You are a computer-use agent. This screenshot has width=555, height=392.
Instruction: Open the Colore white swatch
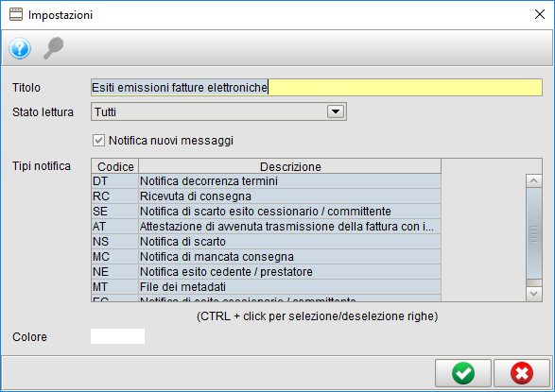click(117, 336)
